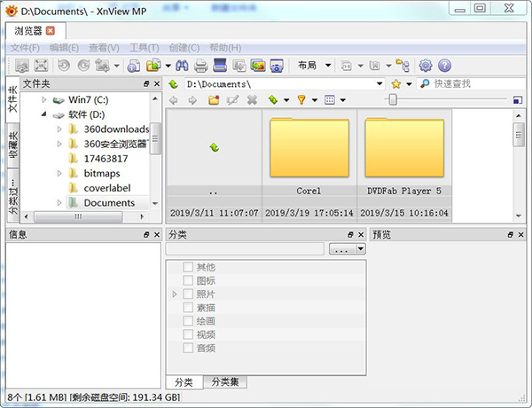This screenshot has height=408, width=532.
Task: Select the coverlabel folder in tree
Action: [x=107, y=188]
